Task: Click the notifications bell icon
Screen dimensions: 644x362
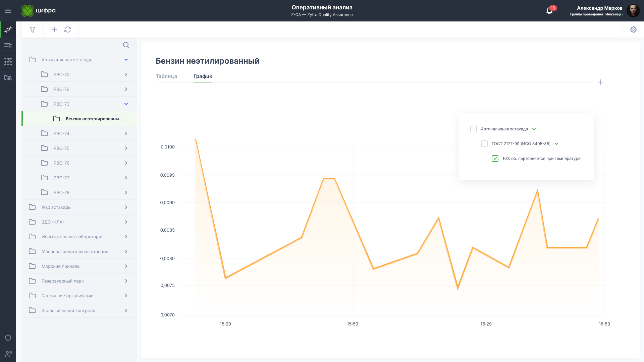Action: 549,11
